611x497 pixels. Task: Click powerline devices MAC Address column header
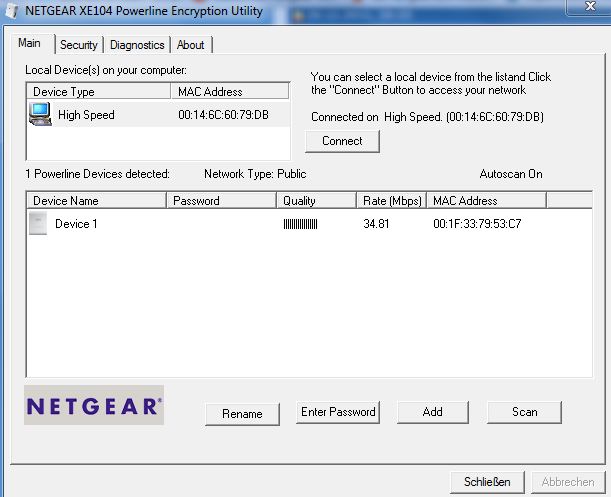[487, 201]
